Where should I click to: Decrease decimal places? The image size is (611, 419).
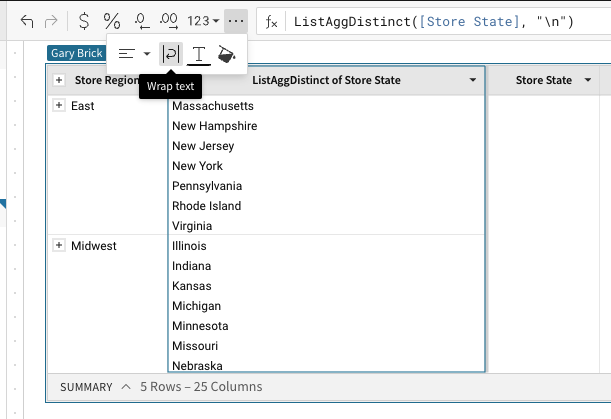pos(142,21)
